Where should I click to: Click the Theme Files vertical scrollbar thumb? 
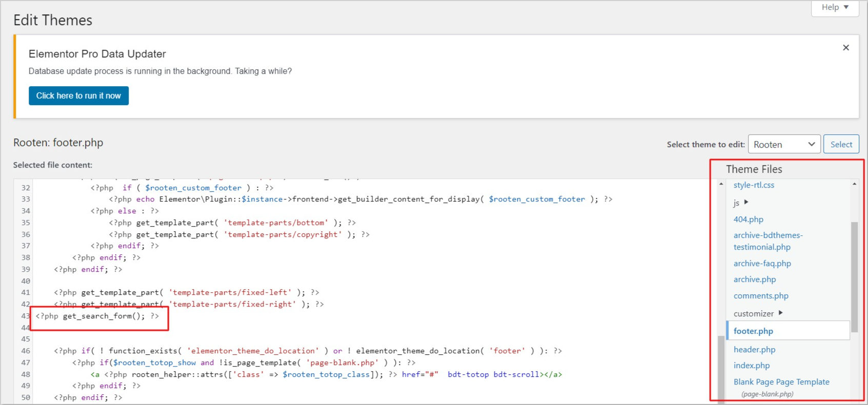[854, 277]
